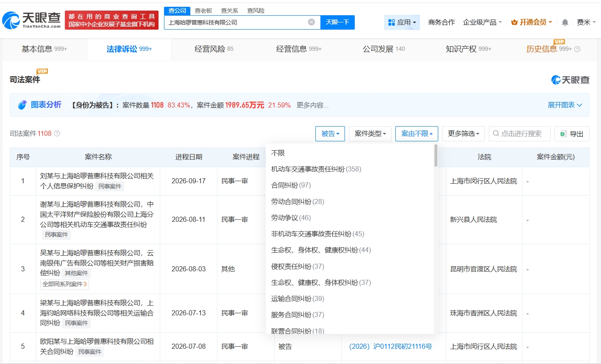Open the 被告 identity filter
This screenshot has height=364, width=601.
(x=330, y=134)
